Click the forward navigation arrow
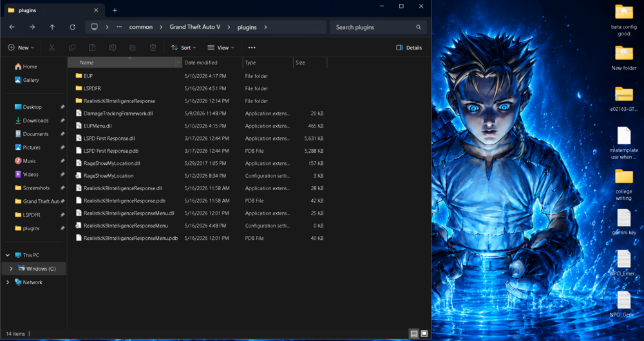The image size is (644, 341). point(32,27)
